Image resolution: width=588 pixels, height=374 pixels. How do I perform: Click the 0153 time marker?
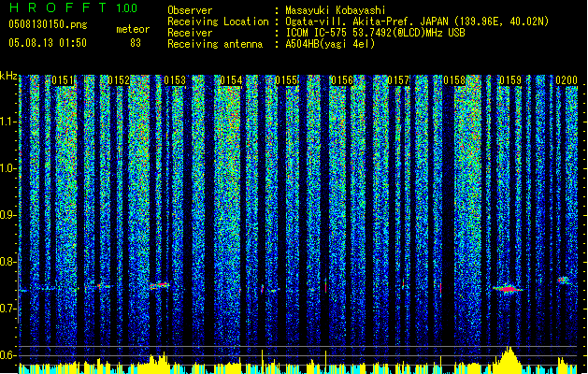click(175, 80)
